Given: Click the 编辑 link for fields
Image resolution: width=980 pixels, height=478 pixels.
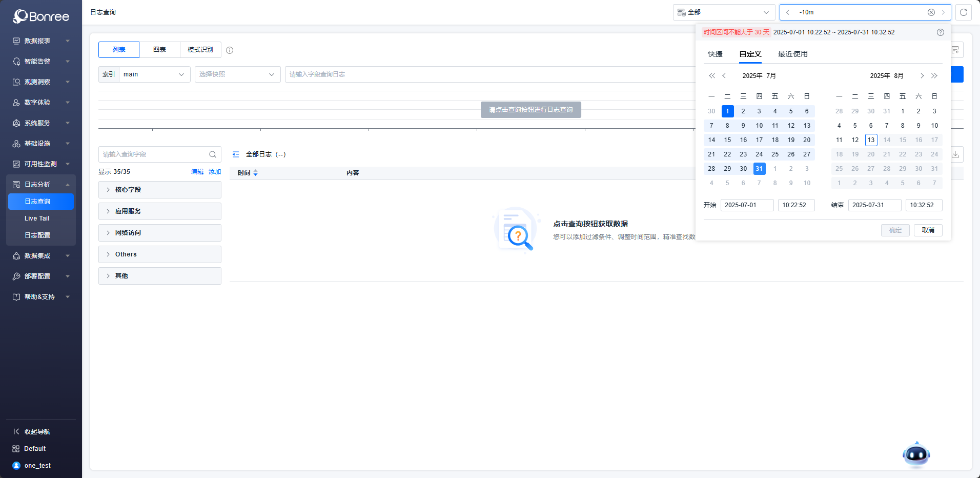Looking at the screenshot, I should pyautogui.click(x=197, y=172).
